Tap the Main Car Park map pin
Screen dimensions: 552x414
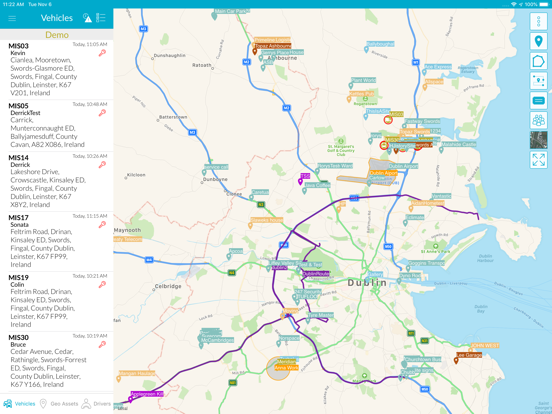[x=214, y=17]
